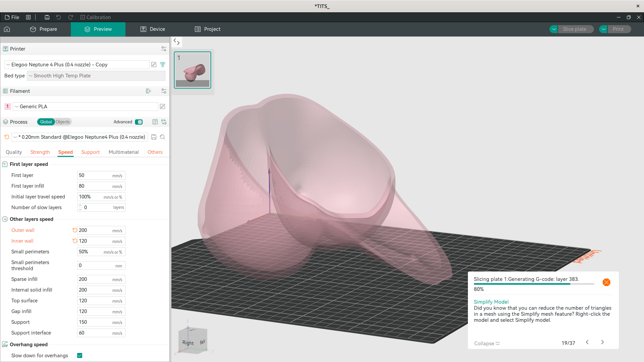Open the Print dropdown arrow

click(x=603, y=29)
